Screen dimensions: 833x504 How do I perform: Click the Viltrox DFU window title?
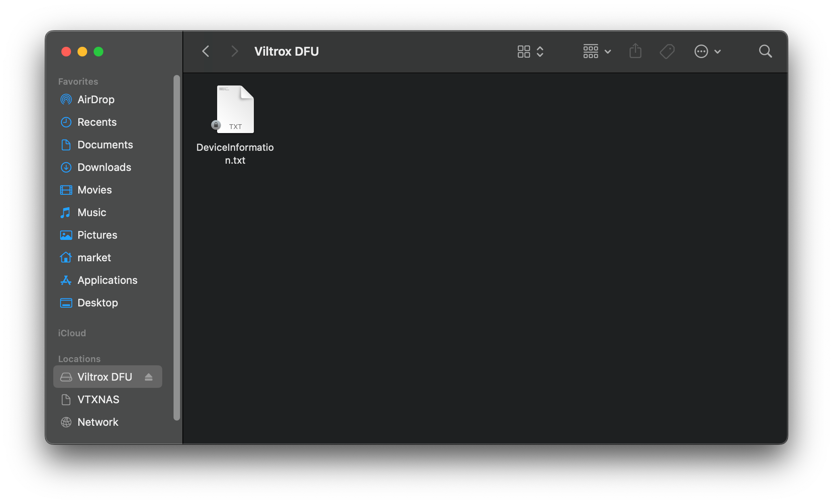tap(287, 51)
